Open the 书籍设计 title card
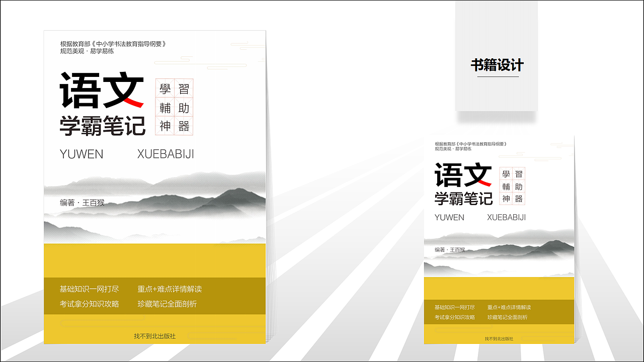This screenshot has width=644, height=362. click(x=497, y=64)
